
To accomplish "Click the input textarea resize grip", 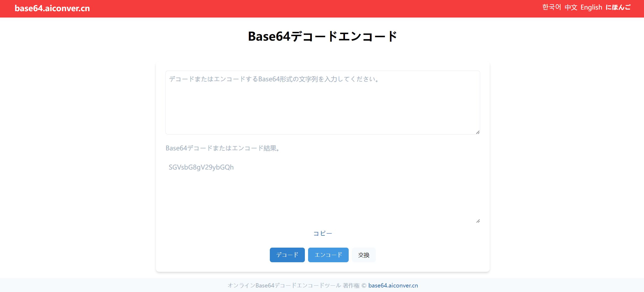I will point(477,132).
